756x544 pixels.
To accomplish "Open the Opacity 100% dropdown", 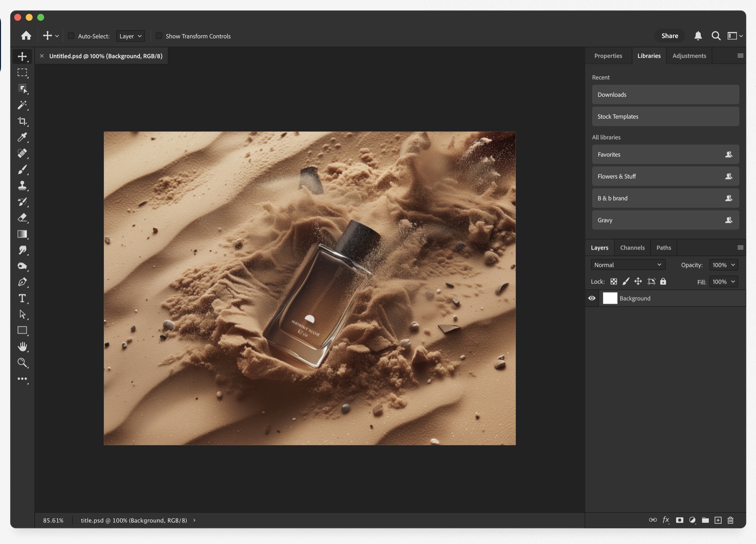I will click(723, 265).
